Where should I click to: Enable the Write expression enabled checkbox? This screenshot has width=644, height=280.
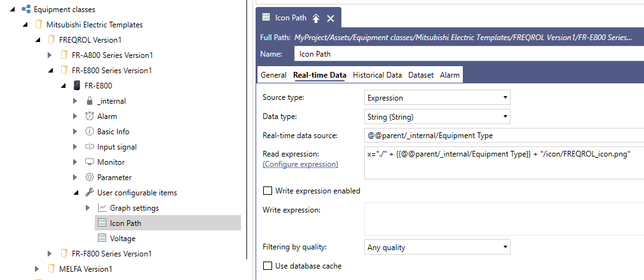point(268,191)
